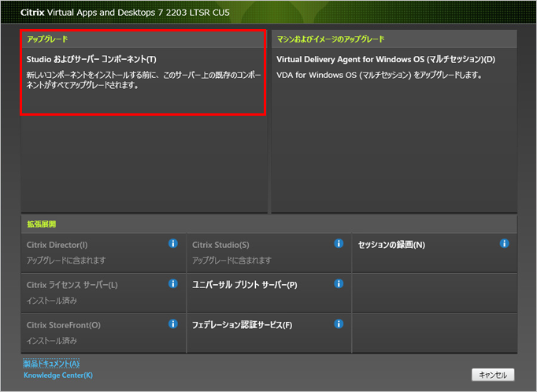Open info icon for Citrix StoreFront
The height and width of the screenshot is (392, 537).
[x=173, y=324]
